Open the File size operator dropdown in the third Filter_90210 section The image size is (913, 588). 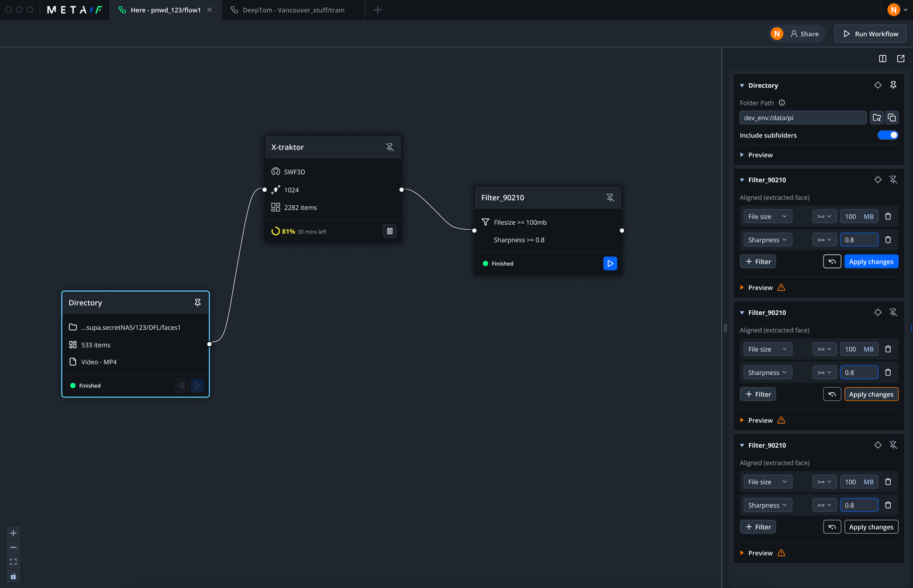(825, 482)
